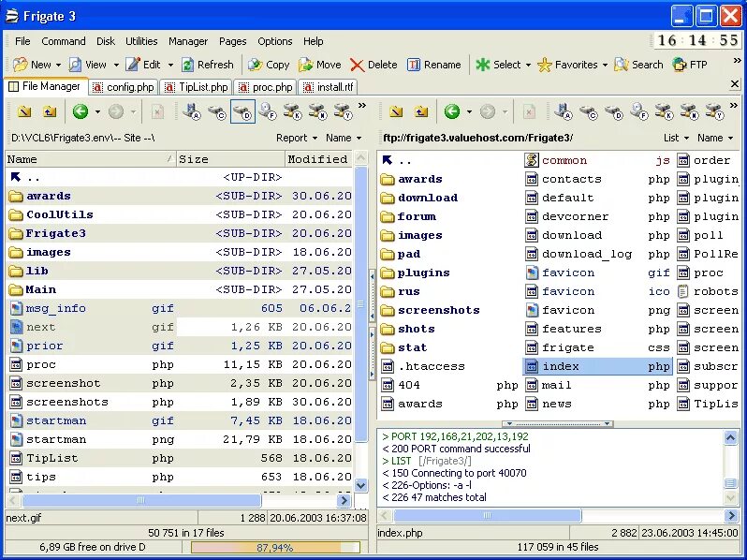Close the current tab with X
Image resolution: width=747 pixels, height=560 pixels.
click(x=735, y=84)
